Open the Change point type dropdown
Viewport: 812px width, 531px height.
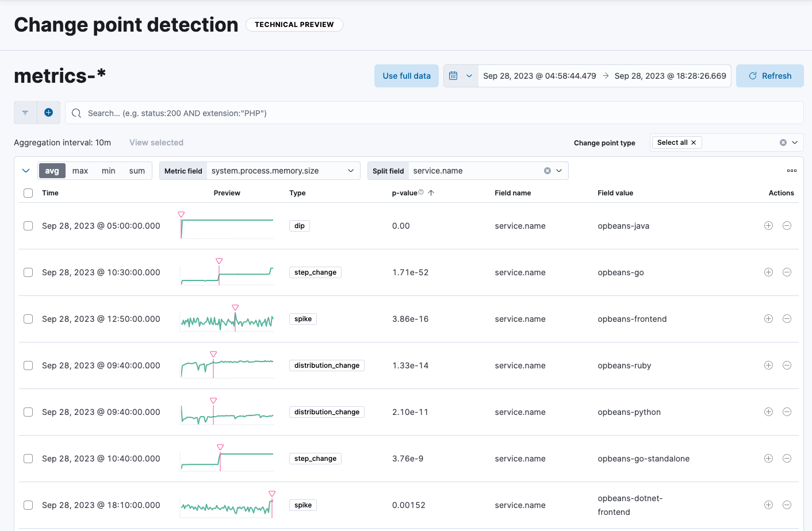click(x=795, y=143)
